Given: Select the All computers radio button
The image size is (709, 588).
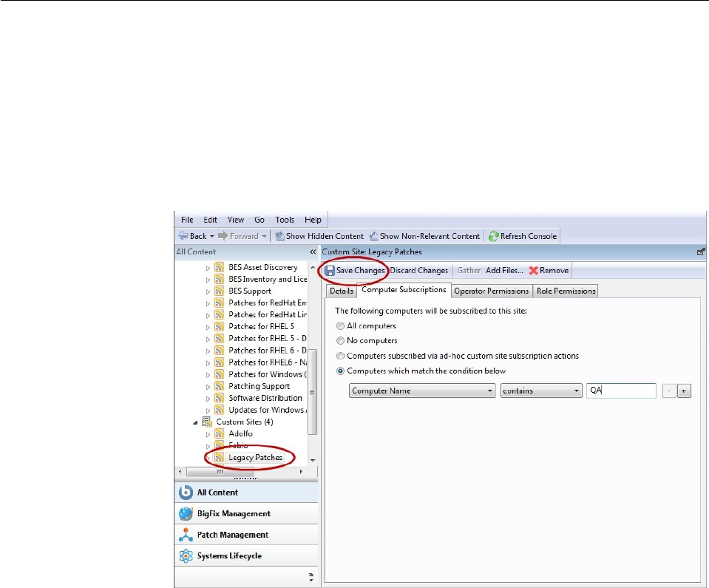Looking at the screenshot, I should [341, 326].
